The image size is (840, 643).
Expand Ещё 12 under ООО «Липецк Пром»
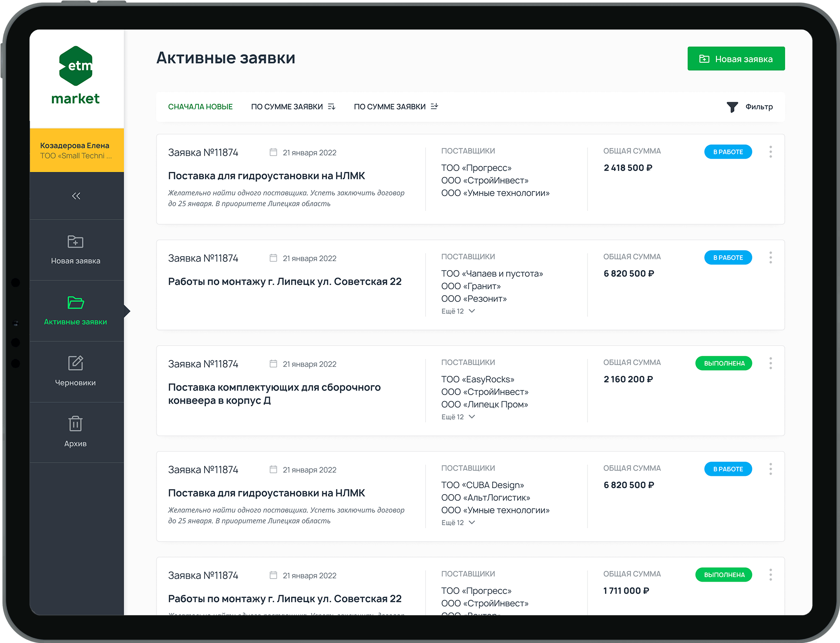click(x=458, y=417)
